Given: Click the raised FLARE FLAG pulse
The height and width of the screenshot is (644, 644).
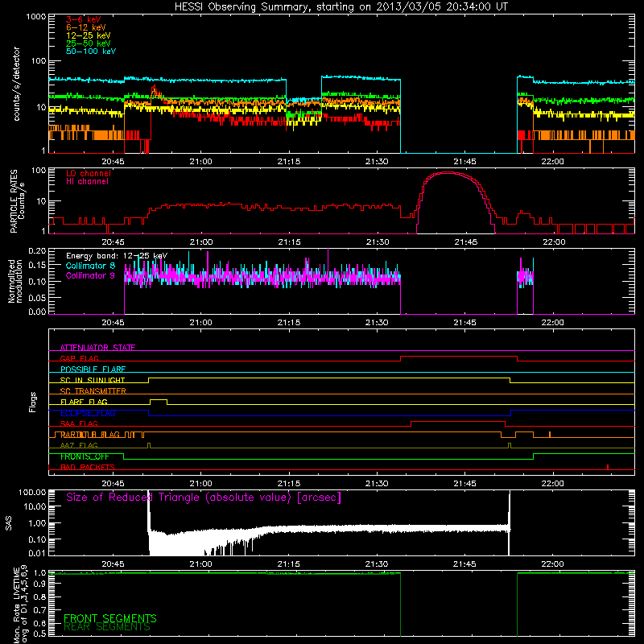Looking at the screenshot, I should tap(159, 400).
